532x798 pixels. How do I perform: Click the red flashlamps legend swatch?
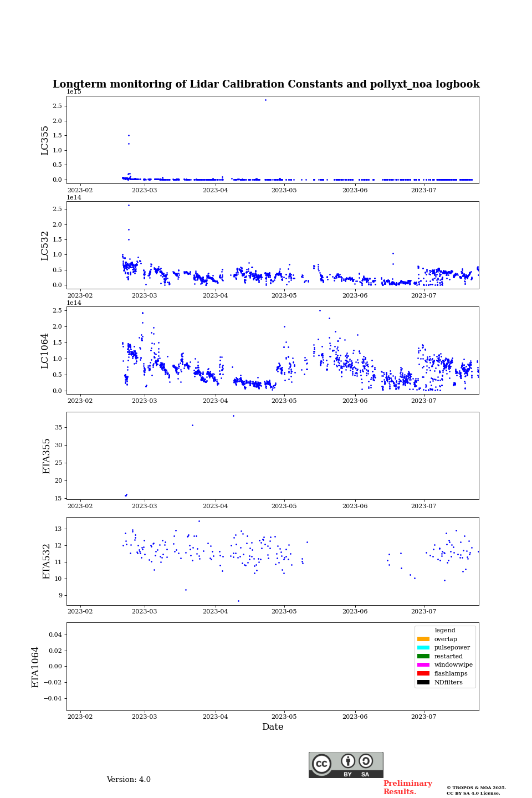pos(423,673)
